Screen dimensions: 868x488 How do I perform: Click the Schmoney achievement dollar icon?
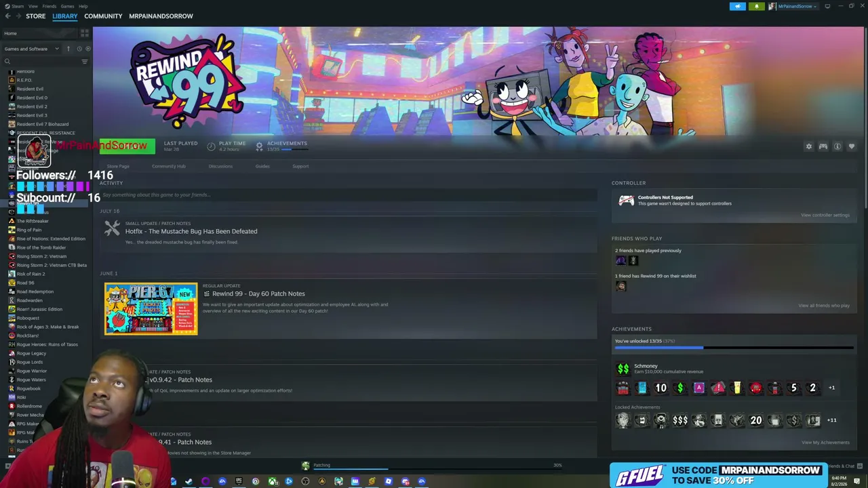[623, 369]
